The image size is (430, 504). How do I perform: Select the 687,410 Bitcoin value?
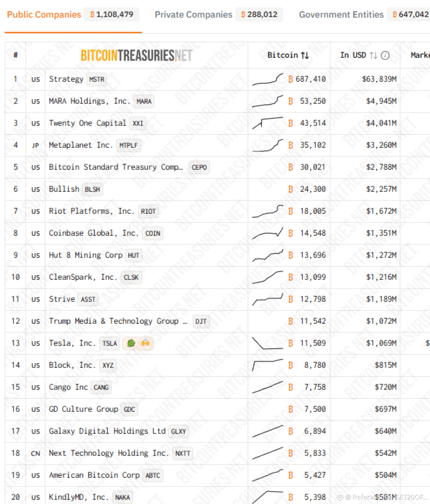pos(311,79)
